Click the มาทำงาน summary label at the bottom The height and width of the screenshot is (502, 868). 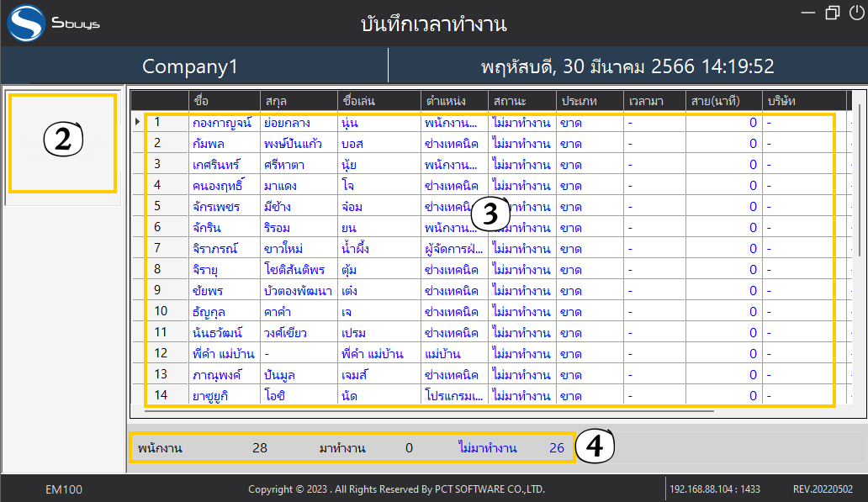pos(342,448)
